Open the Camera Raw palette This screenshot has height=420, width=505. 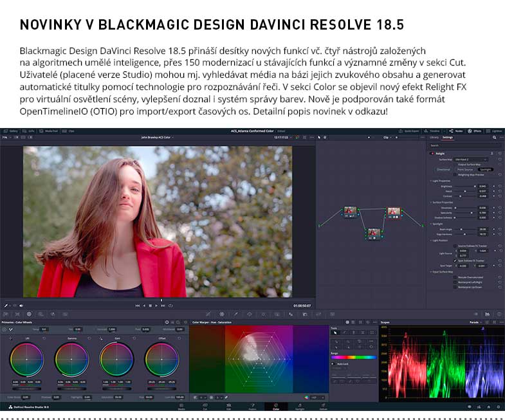coord(6,314)
